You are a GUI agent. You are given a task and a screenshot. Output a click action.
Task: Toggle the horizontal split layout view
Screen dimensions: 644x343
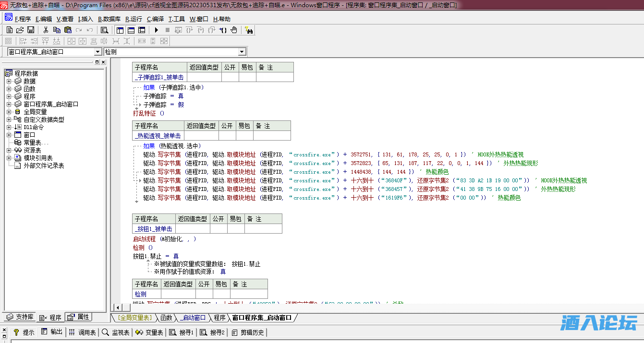pos(131,30)
